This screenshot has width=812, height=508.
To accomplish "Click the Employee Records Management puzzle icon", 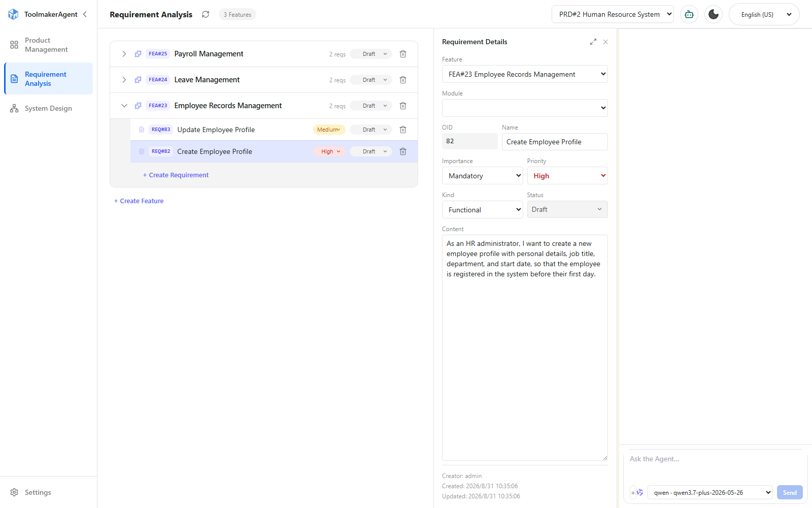I will 138,106.
